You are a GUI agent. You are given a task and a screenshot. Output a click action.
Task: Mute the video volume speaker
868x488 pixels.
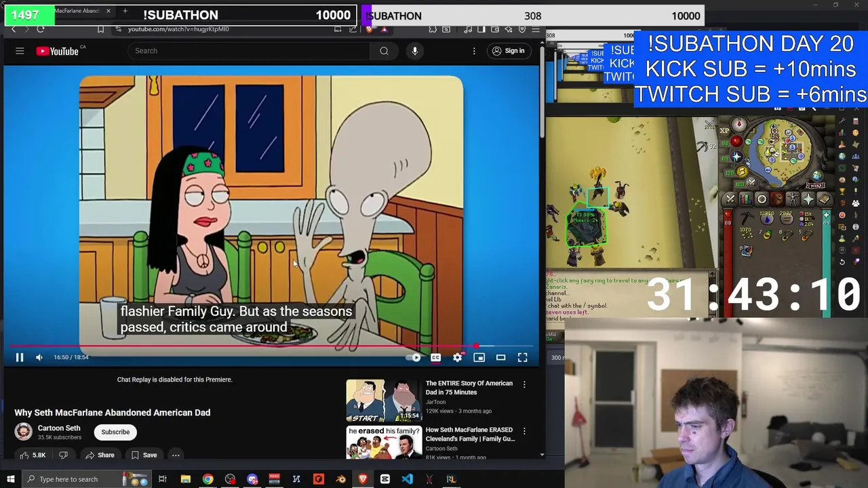tap(39, 357)
